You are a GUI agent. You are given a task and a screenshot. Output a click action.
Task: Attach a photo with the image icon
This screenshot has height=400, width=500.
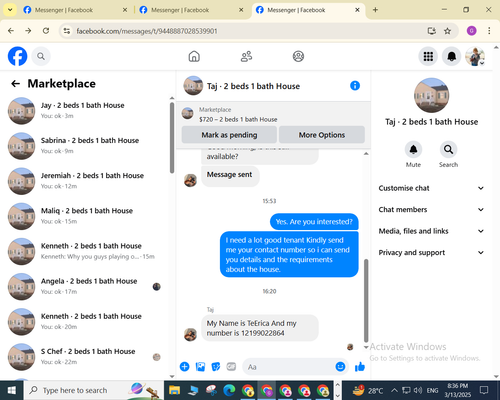tap(200, 367)
